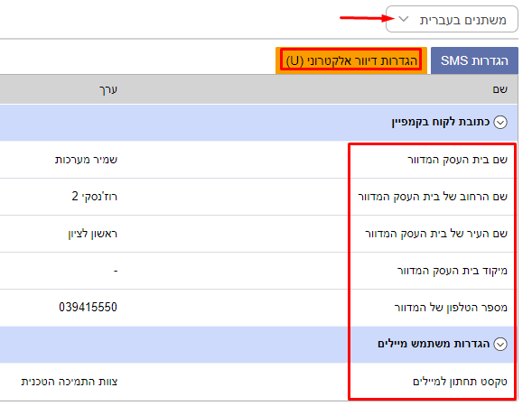Image resolution: width=532 pixels, height=406 pixels.
Task: Select the שם הרחוב של בית העסק row
Action: [x=259, y=197]
